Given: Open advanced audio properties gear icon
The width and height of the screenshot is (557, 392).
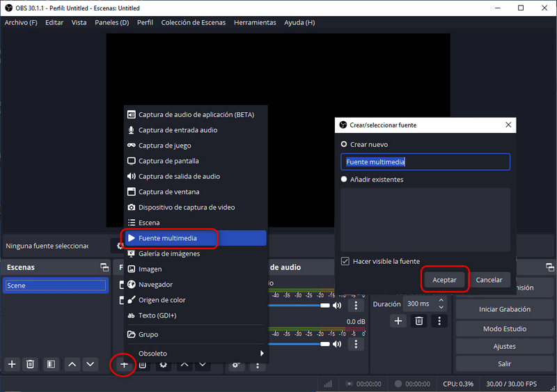Looking at the screenshot, I should pyautogui.click(x=236, y=365).
